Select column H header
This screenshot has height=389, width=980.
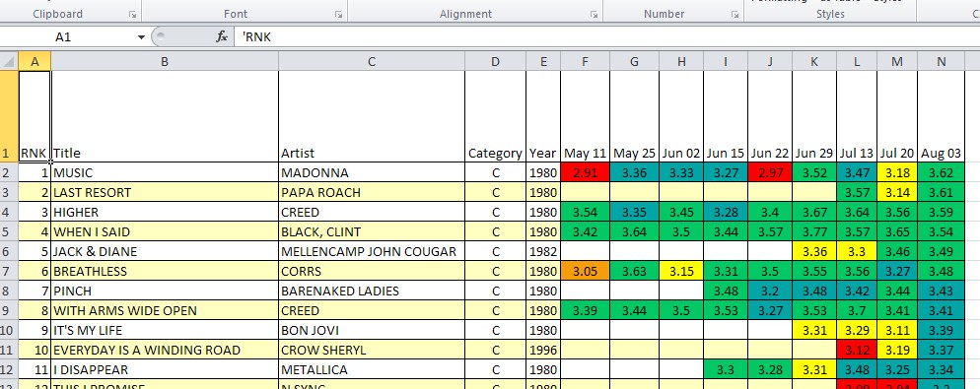coord(681,61)
